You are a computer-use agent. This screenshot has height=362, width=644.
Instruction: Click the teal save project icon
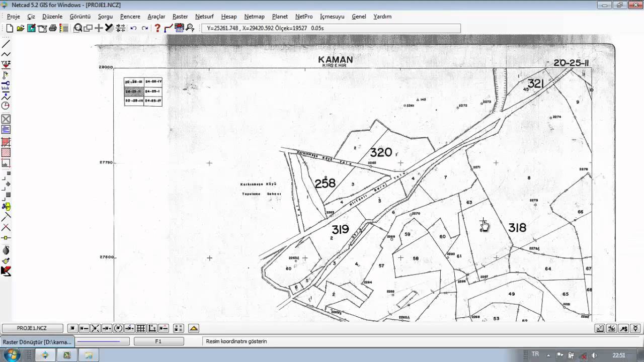tap(31, 29)
